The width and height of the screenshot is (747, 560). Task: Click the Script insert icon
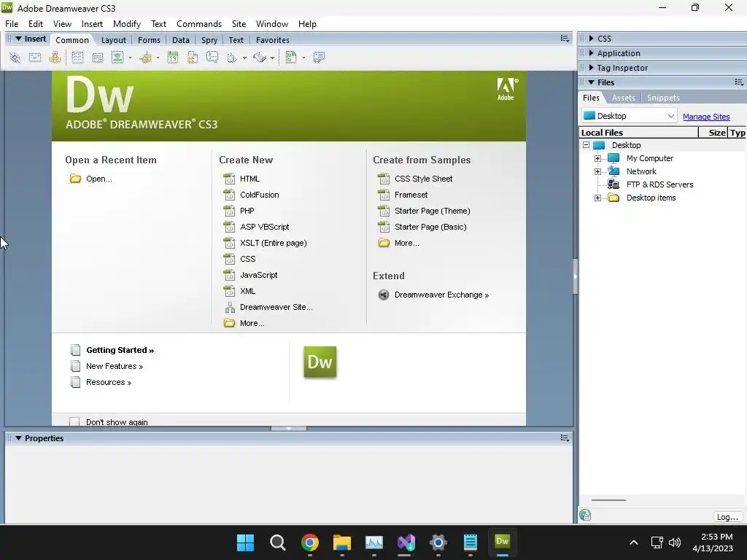260,58
